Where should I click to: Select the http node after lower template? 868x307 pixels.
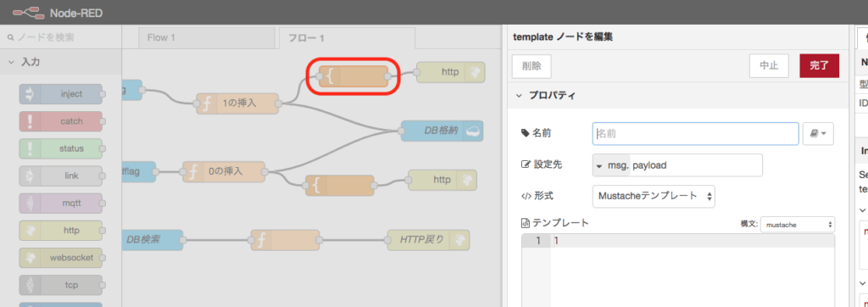click(x=442, y=180)
